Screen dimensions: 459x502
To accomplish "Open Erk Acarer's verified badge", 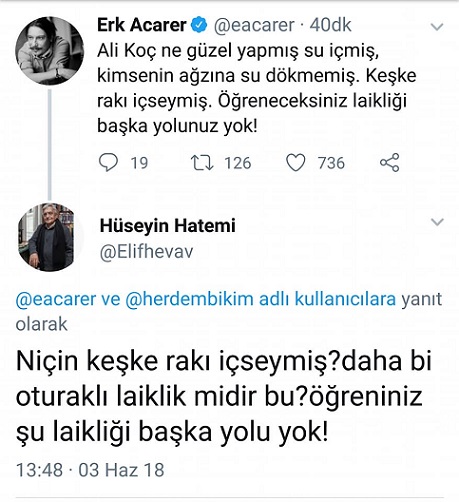I will (x=199, y=25).
